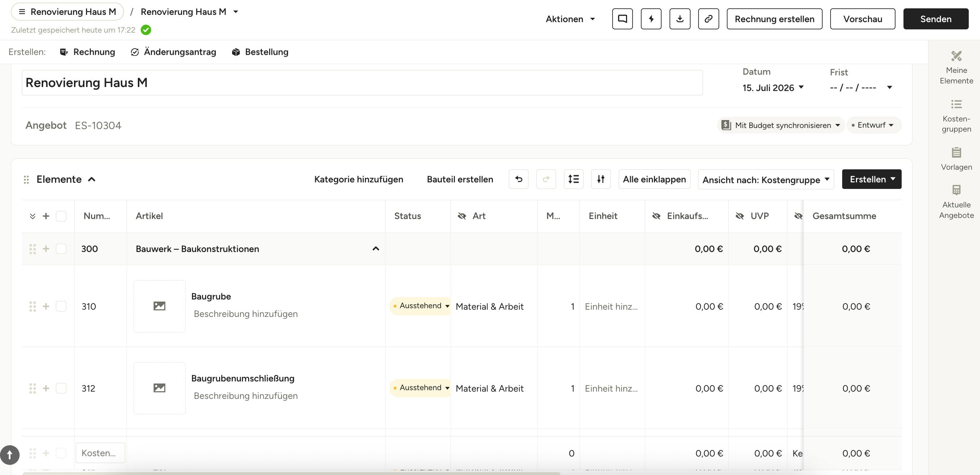Image resolution: width=980 pixels, height=475 pixels.
Task: Click drag handle of row 300
Action: point(33,249)
